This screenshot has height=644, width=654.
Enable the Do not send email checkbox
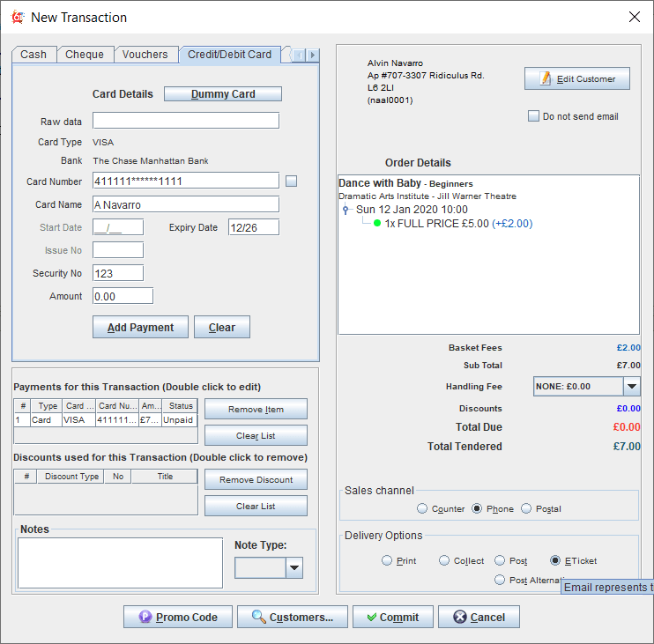[533, 116]
